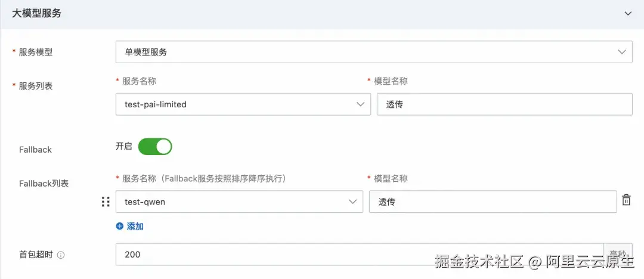Viewport: 644px width, 279px height.
Task: Open the 服务模型 dropdown showing 单模型服务
Action: point(374,52)
